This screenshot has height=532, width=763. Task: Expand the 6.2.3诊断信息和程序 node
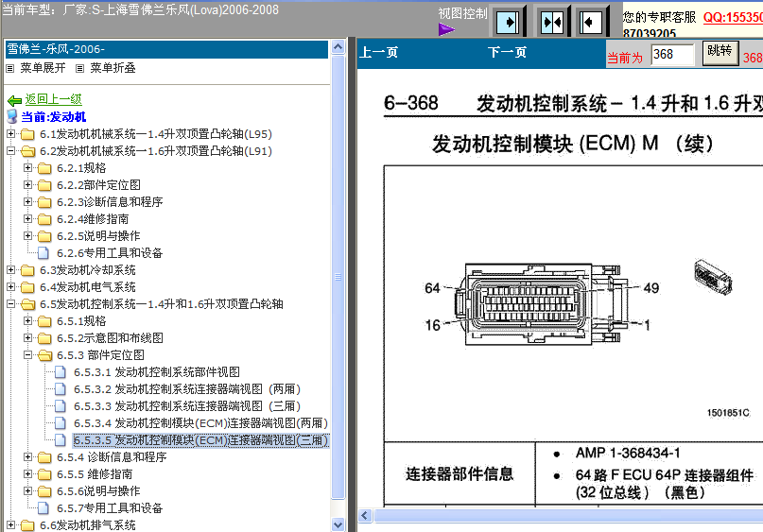pos(27,202)
